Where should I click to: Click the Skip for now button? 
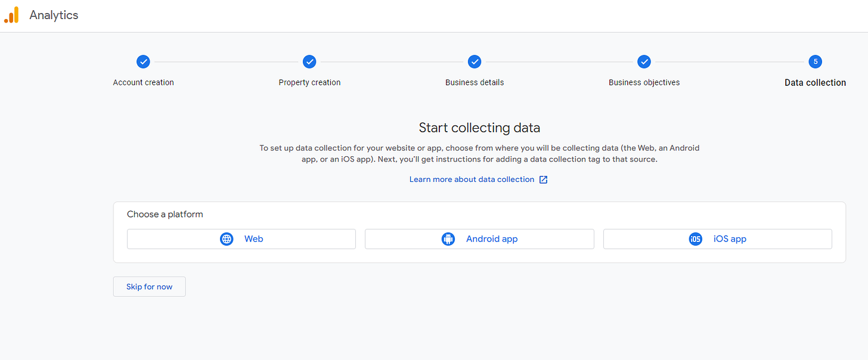click(x=149, y=286)
